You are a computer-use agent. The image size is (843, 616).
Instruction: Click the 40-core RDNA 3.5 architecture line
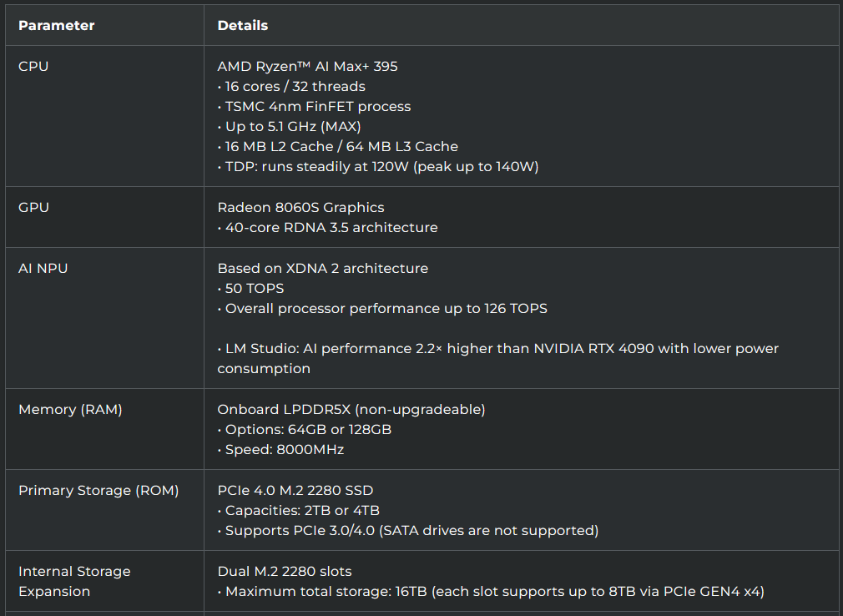pos(327,227)
